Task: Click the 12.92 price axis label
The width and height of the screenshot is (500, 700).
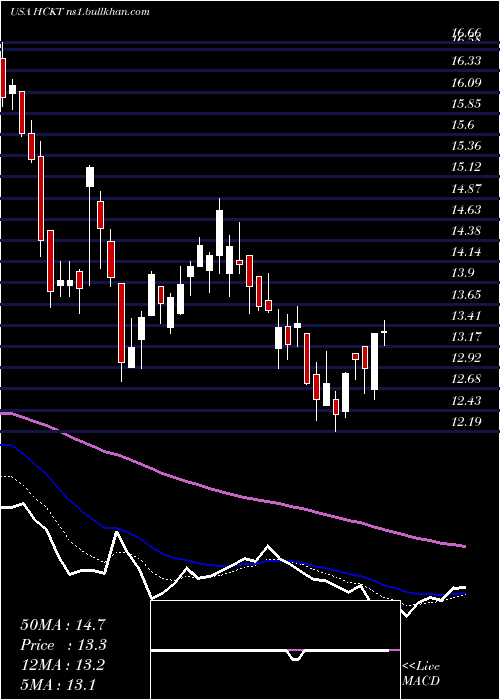Action: click(466, 358)
